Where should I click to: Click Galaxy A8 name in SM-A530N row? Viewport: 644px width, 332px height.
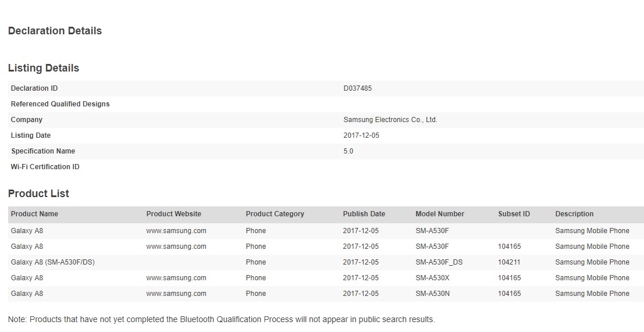(x=27, y=294)
